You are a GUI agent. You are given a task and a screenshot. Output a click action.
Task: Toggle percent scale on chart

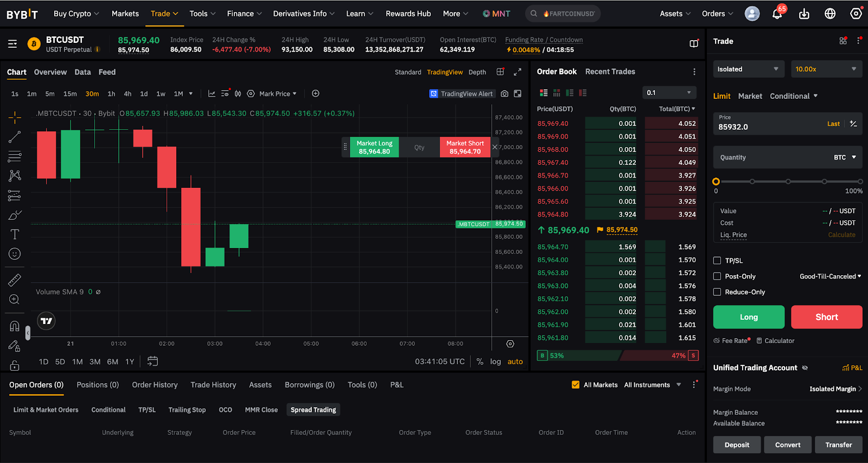point(480,361)
